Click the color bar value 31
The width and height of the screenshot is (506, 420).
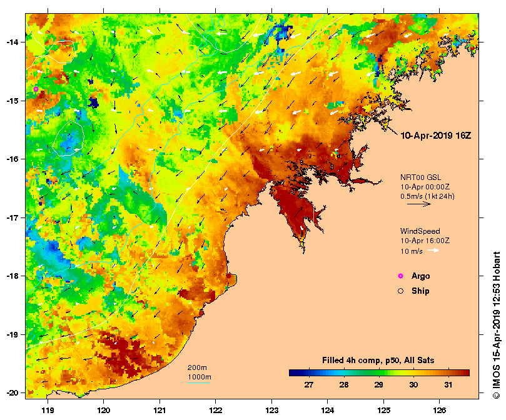(x=448, y=385)
